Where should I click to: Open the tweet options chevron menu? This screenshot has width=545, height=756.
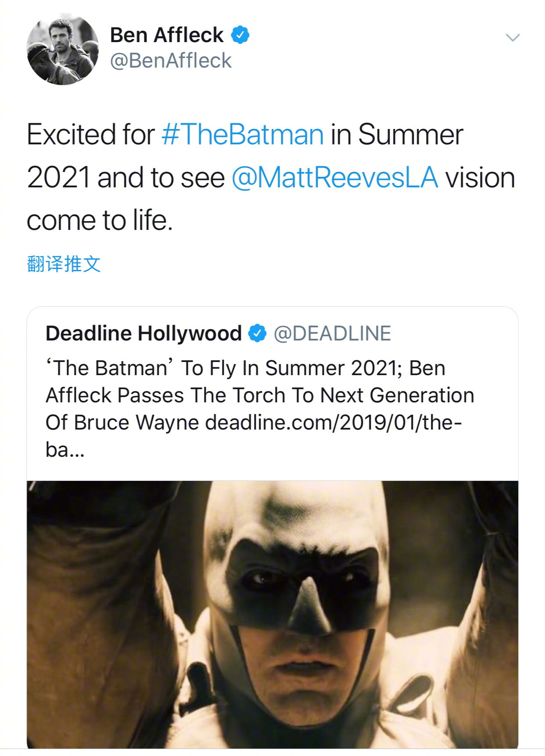513,38
